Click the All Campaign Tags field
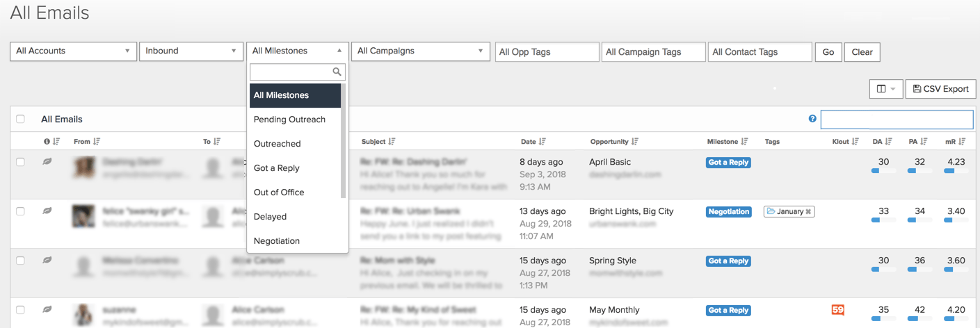 (653, 52)
